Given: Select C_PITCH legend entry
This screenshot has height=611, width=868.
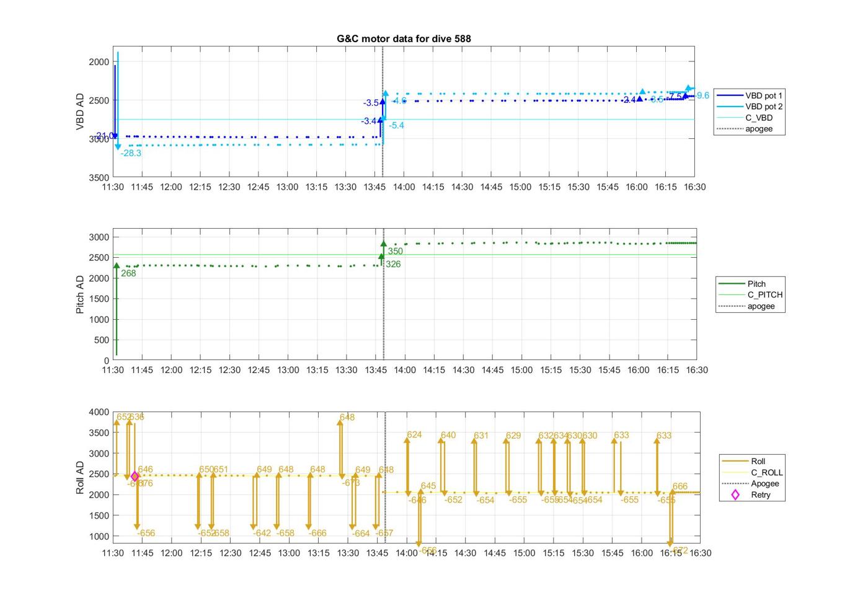Looking at the screenshot, I should tap(751, 295).
